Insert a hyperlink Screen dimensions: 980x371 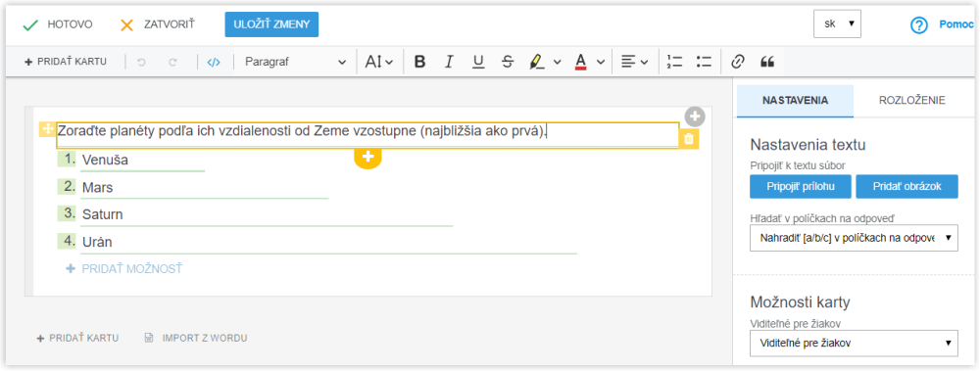(x=738, y=62)
